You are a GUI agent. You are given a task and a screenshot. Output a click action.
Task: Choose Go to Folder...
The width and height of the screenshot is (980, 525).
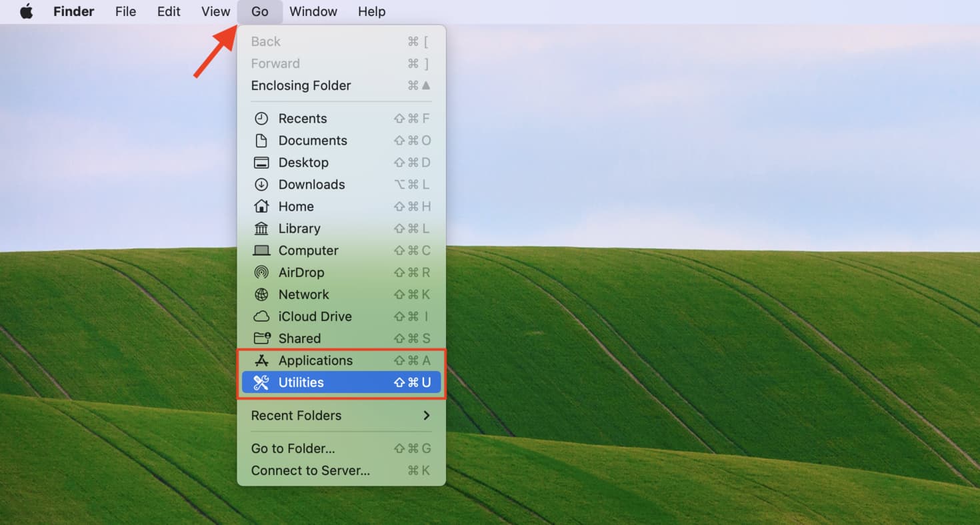point(341,448)
